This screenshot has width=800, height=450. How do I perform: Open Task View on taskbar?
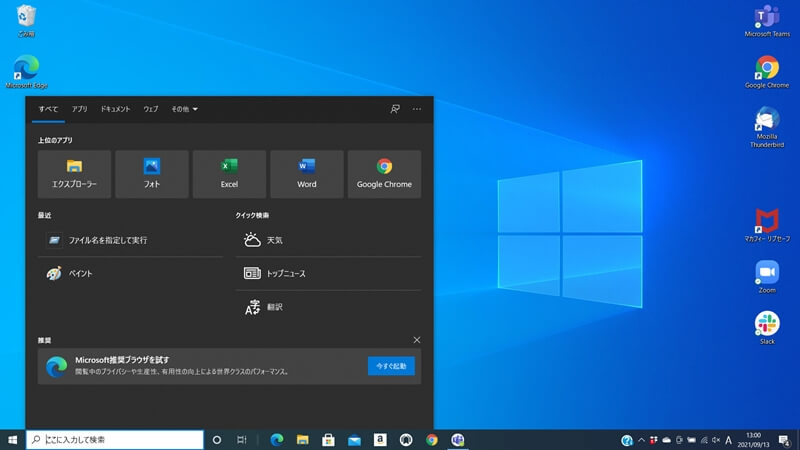242,440
